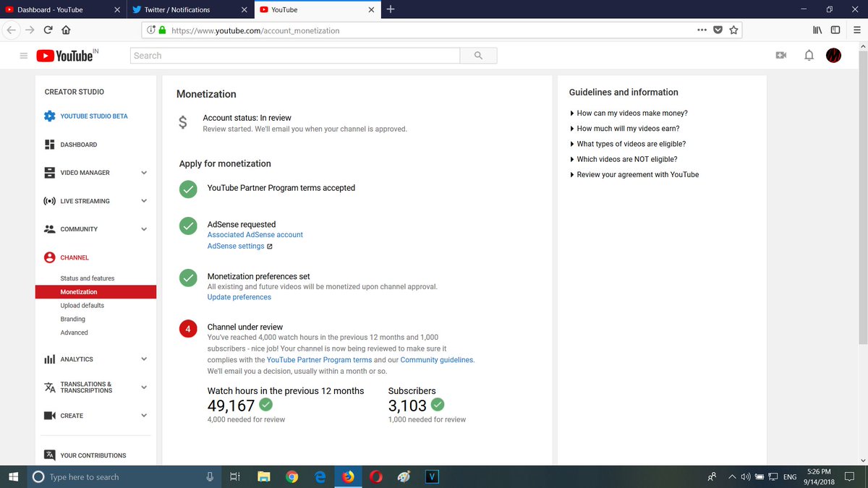Open Opera from the taskbar

click(x=375, y=477)
